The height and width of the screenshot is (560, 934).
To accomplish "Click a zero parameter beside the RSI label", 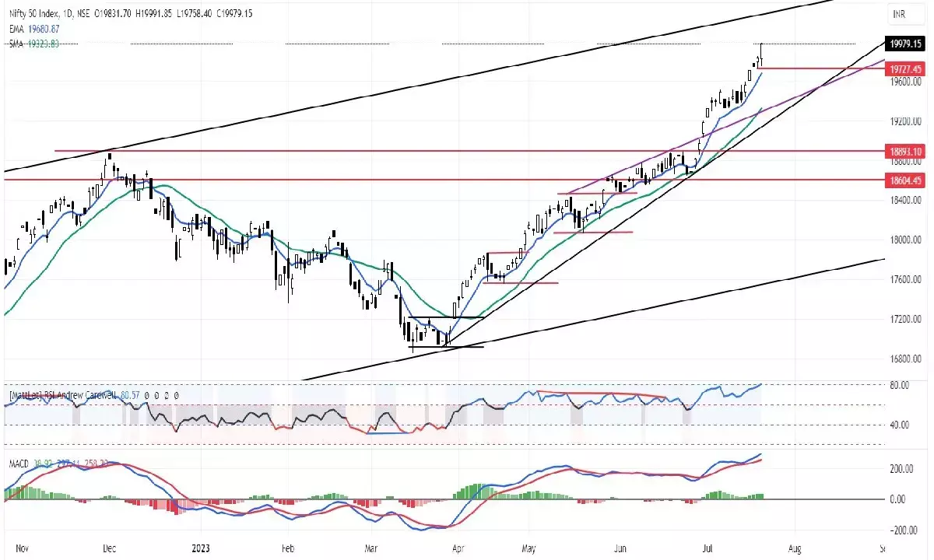I will [x=146, y=395].
